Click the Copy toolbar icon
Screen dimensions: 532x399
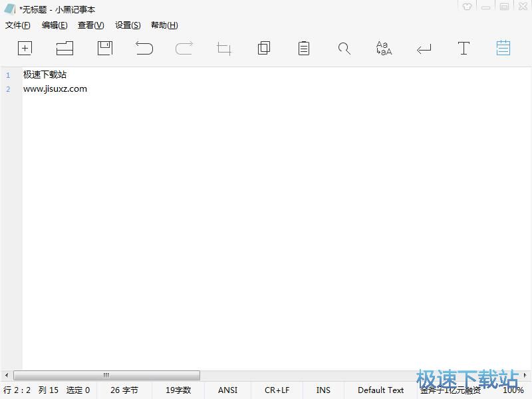[264, 48]
